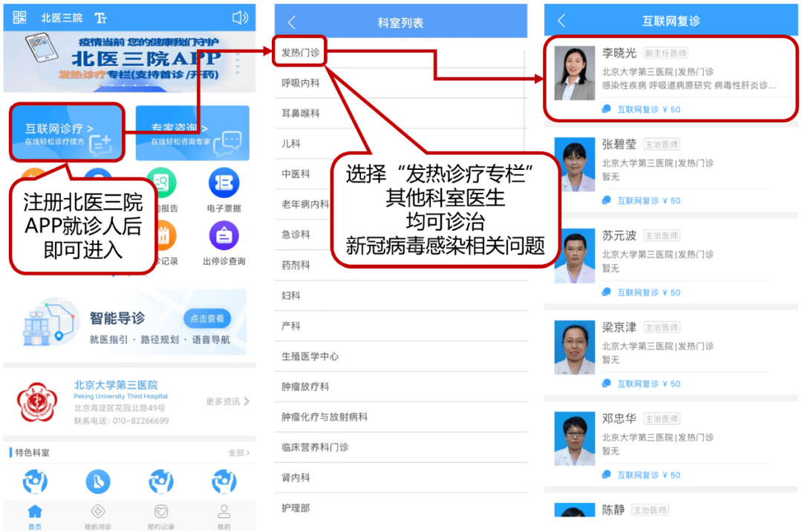Tap the 北医三院APP promotional banner
The width and height of the screenshot is (802, 532).
(x=129, y=62)
